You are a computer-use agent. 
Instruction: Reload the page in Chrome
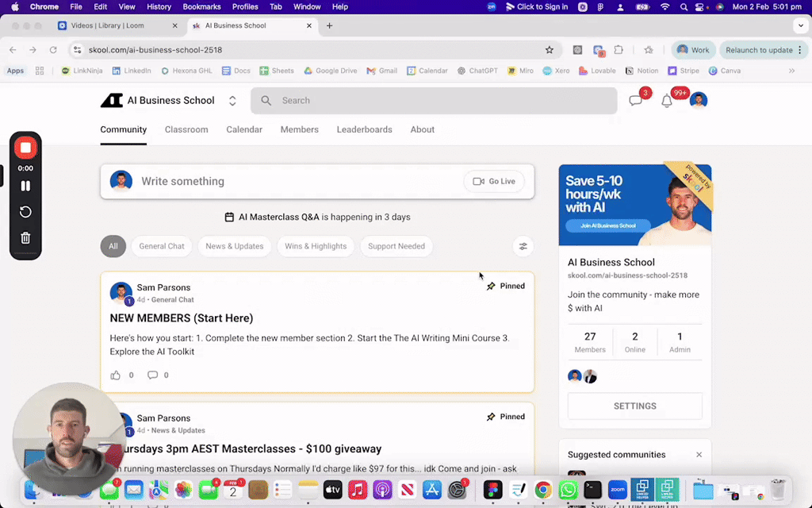[x=53, y=50]
